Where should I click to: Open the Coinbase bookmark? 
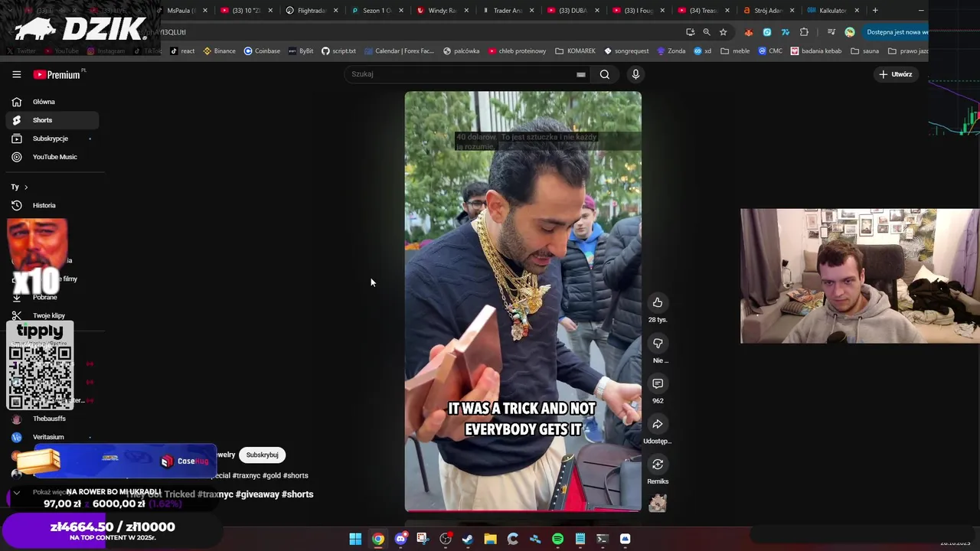tap(262, 51)
